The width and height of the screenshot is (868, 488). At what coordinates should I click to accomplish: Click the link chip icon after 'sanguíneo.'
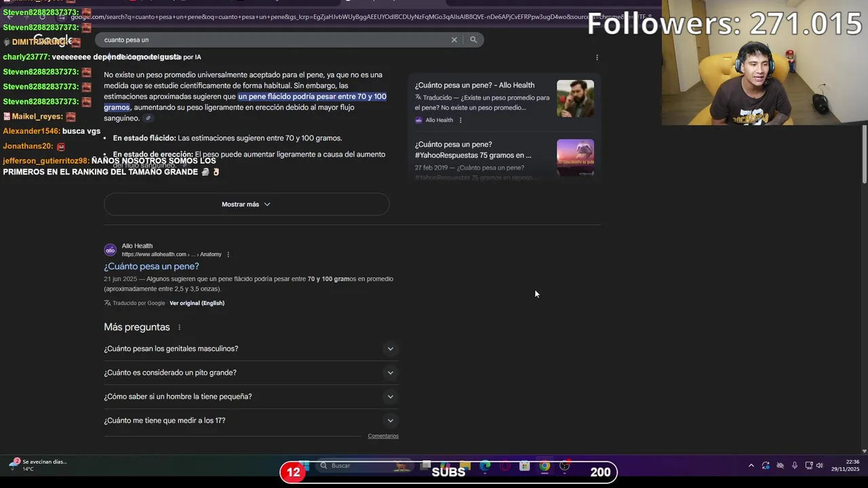(x=148, y=118)
